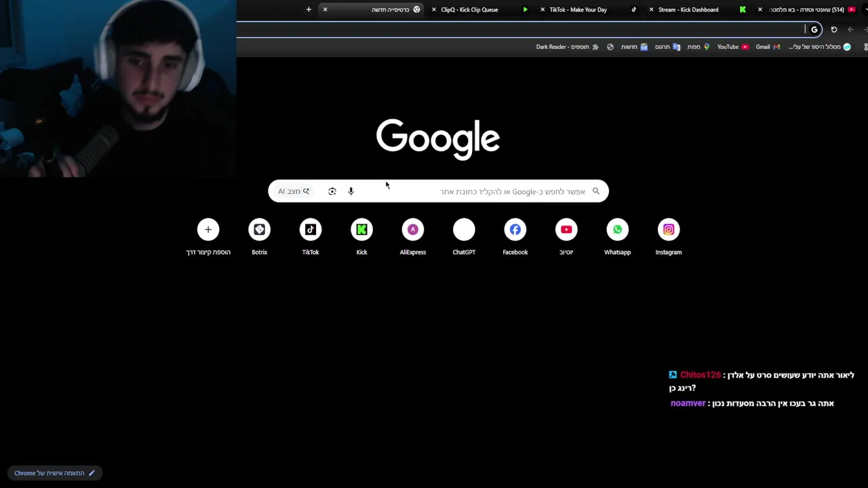Search by image with Google Lens icon
Image resolution: width=868 pixels, height=488 pixels.
click(x=332, y=191)
